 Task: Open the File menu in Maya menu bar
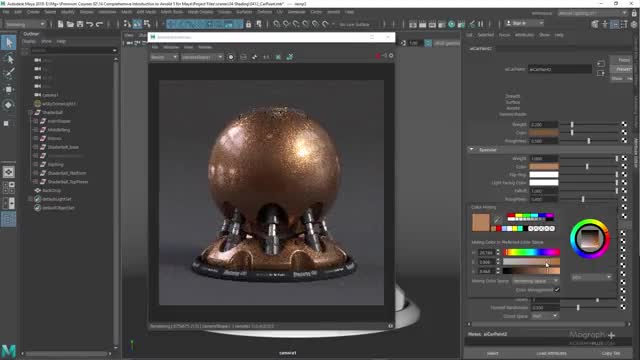[x=6, y=12]
